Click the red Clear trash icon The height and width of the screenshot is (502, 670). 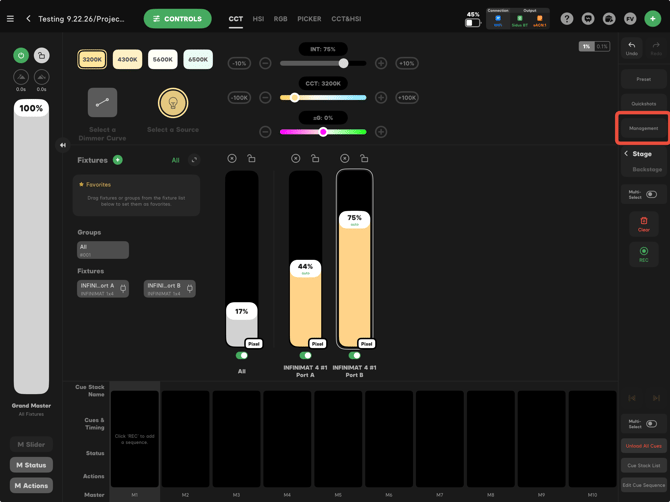[644, 221]
